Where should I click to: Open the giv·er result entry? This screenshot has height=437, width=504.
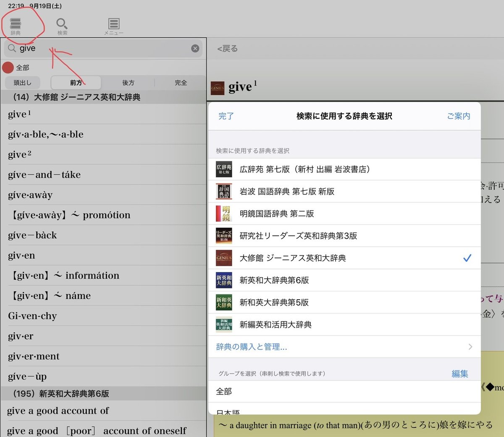click(103, 336)
